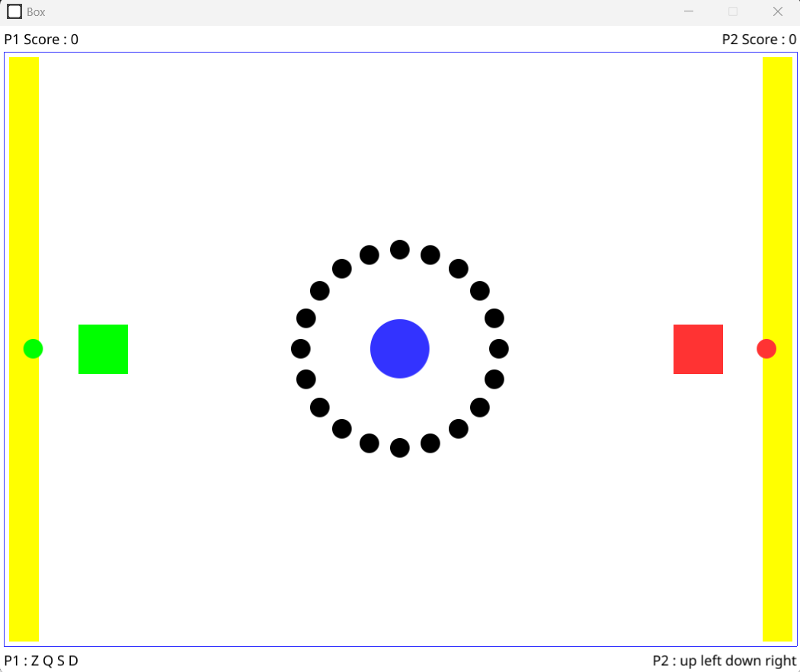800x672 pixels.
Task: Click the center of the dotted circle ring
Action: pyautogui.click(x=399, y=348)
